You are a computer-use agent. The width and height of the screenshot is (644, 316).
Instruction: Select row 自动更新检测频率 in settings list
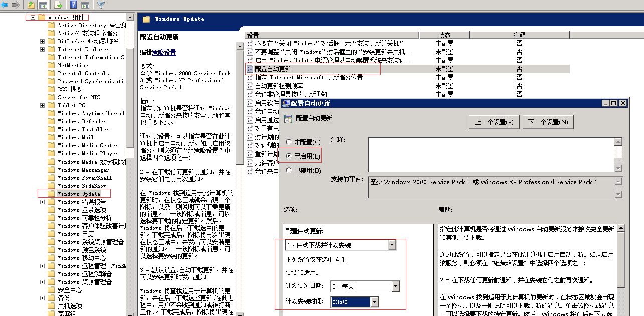tap(407, 86)
